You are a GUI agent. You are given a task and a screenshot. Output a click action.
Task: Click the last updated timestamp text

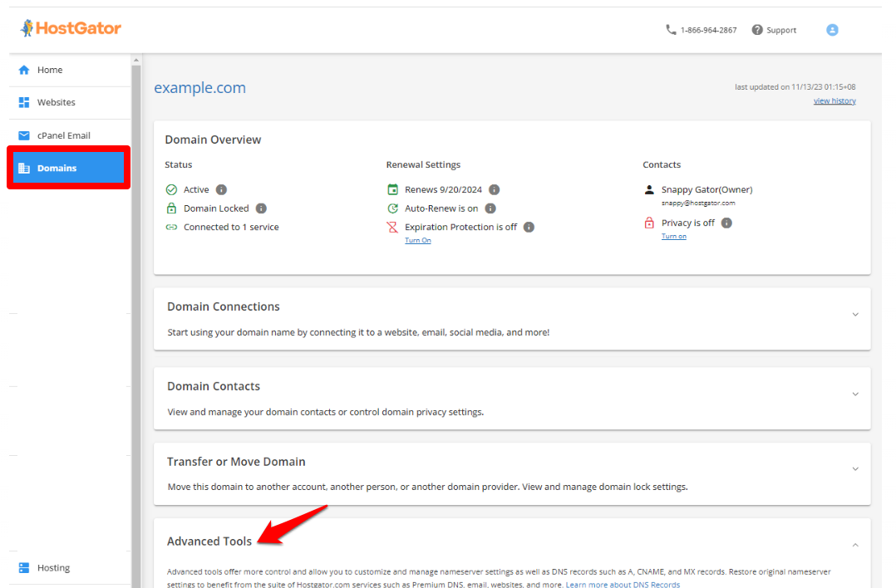coord(795,86)
